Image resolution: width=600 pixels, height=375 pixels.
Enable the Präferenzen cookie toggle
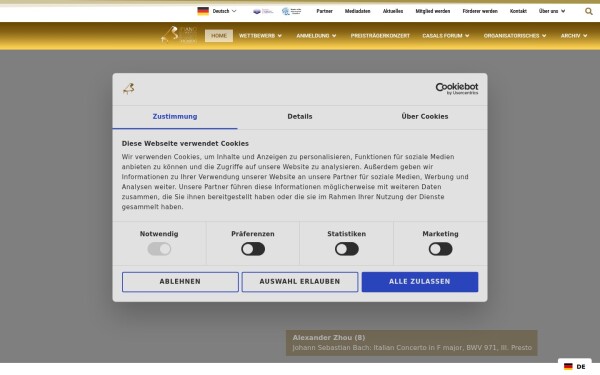[x=253, y=249]
